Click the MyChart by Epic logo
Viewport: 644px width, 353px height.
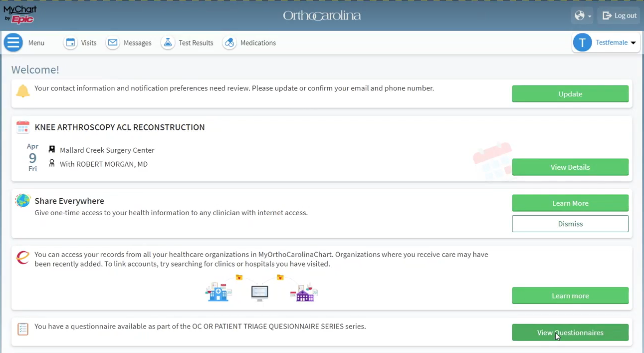coord(20,14)
